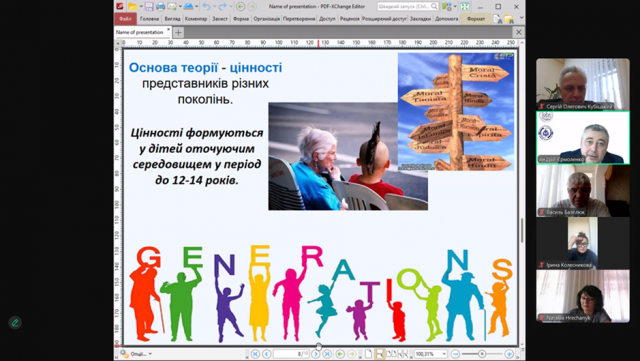Viewport: 640px width, 361px height.
Task: Click the Redo arrow icon
Action: pyautogui.click(x=222, y=7)
